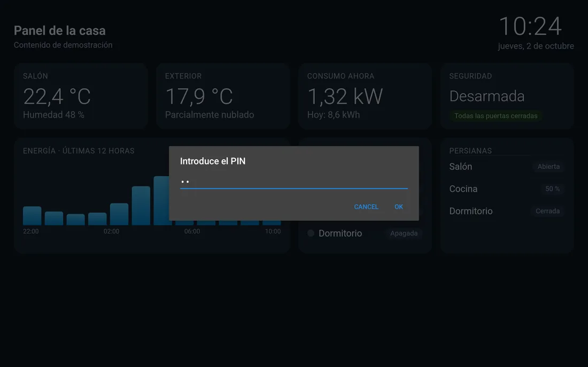Select the 1,32 kW consumption value
588x367 pixels.
tap(345, 96)
